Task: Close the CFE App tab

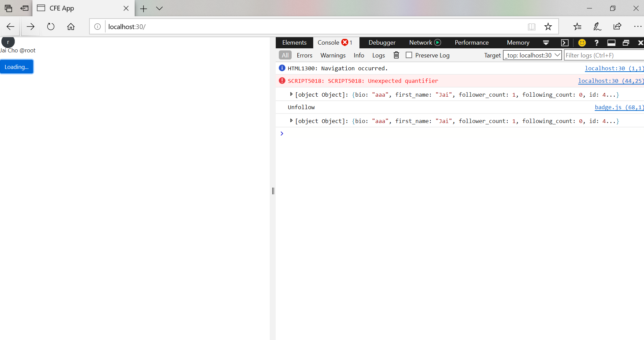Action: (126, 8)
